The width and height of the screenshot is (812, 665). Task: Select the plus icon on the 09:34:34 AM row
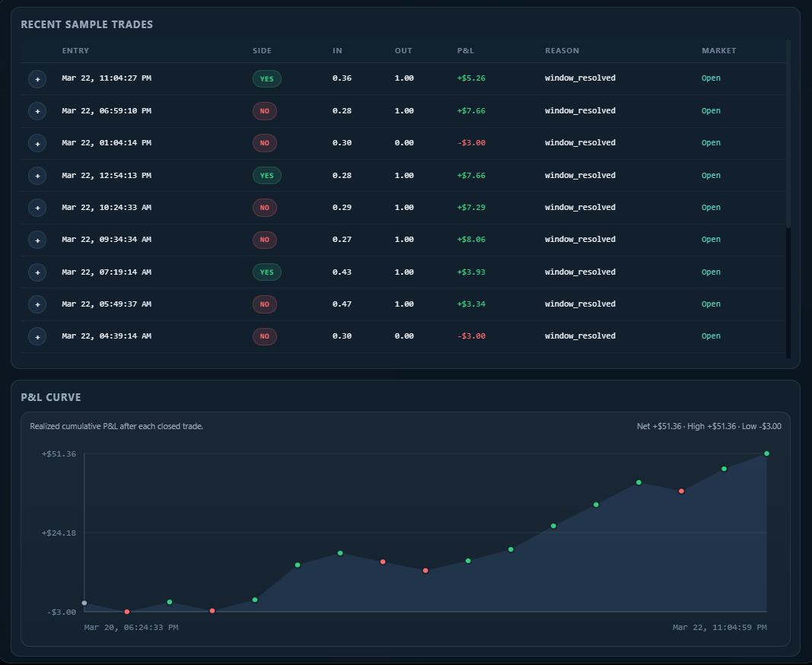point(37,240)
